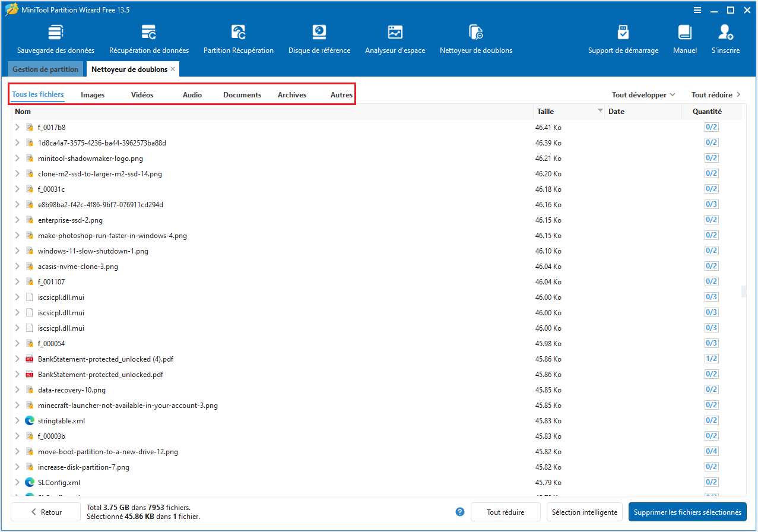
Task: Click the S'inscrire icon
Action: tap(725, 37)
